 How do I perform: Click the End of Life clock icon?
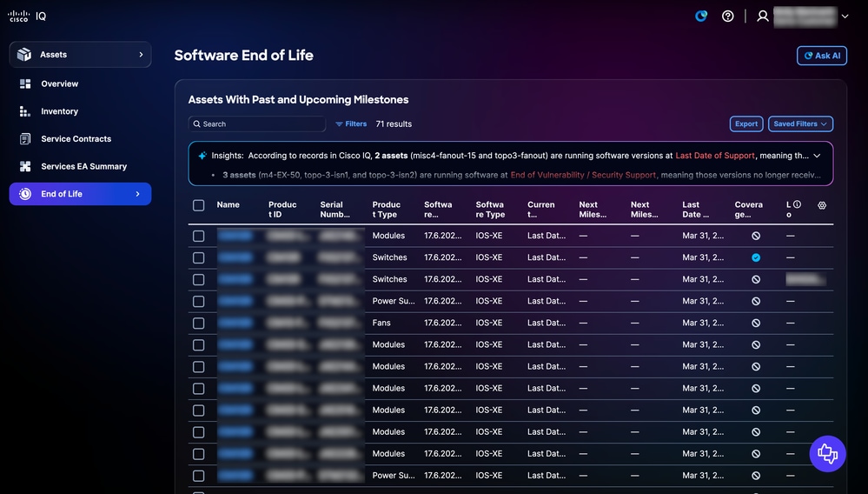point(25,194)
